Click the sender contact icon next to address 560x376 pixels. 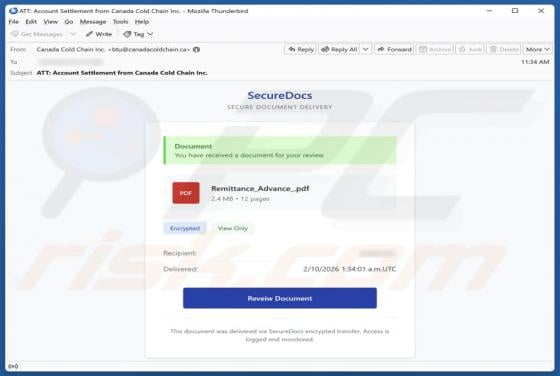click(x=196, y=50)
